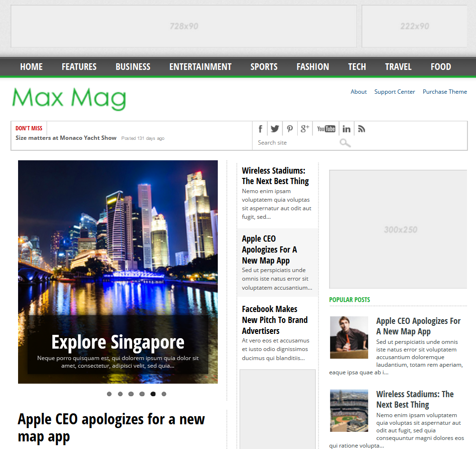Open the Sports menu item
This screenshot has width=476, height=449.
(264, 67)
